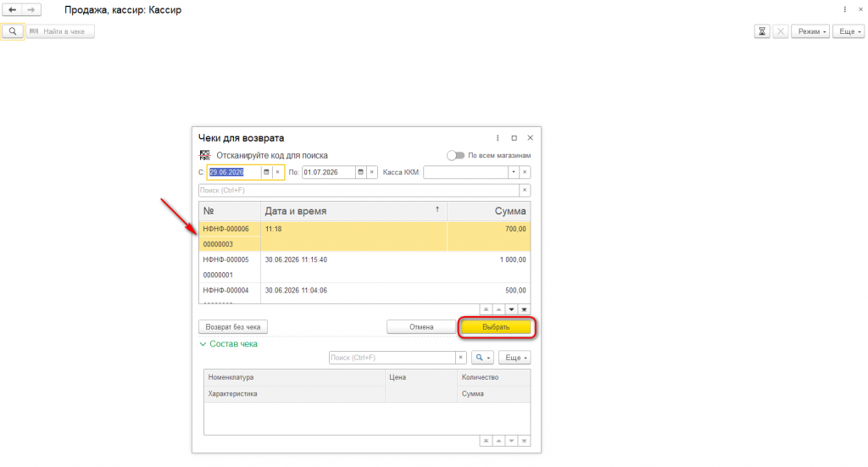Viewport: 868px width, 467px height.
Task: Move up one row in receipts list
Action: [498, 309]
